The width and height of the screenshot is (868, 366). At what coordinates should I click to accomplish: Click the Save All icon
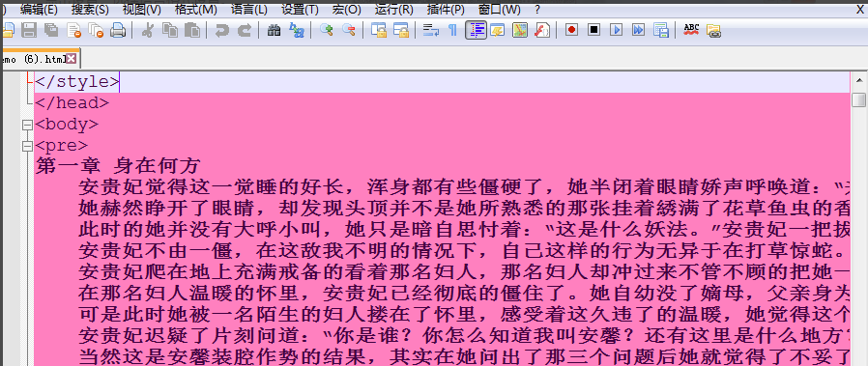point(51,30)
